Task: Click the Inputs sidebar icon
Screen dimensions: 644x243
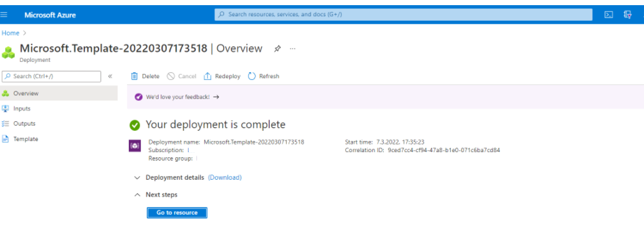Action: coord(5,108)
